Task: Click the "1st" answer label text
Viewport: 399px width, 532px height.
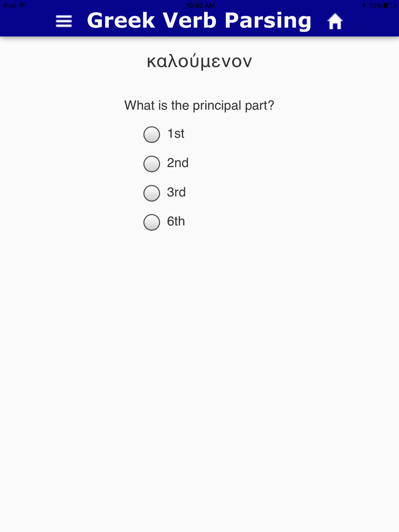Action: tap(176, 134)
